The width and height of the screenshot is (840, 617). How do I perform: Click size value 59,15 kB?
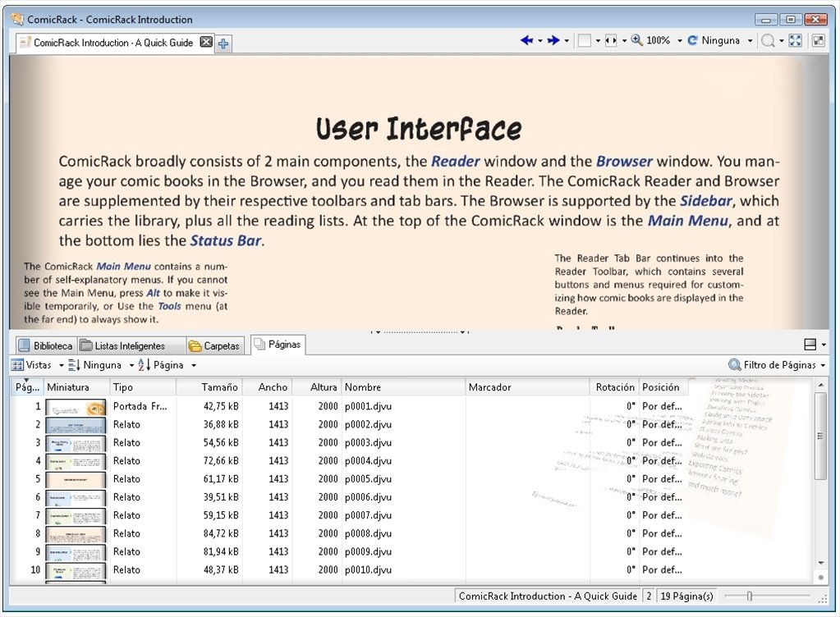point(221,515)
